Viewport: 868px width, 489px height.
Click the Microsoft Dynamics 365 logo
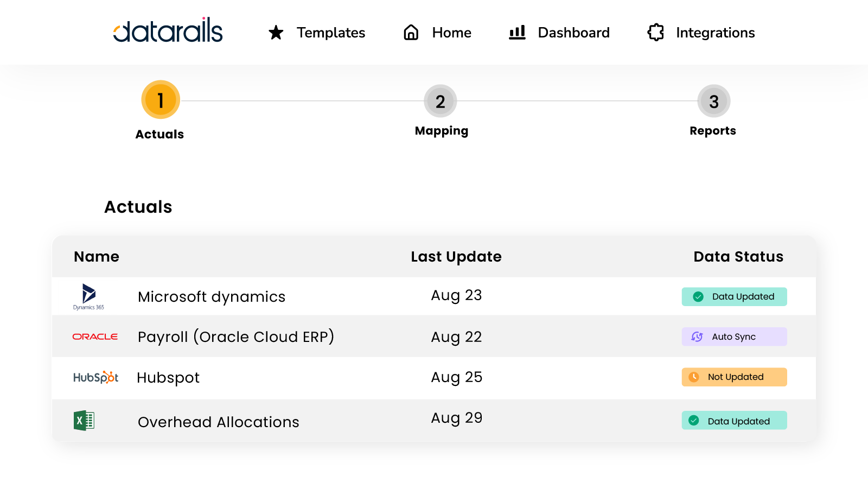88,296
